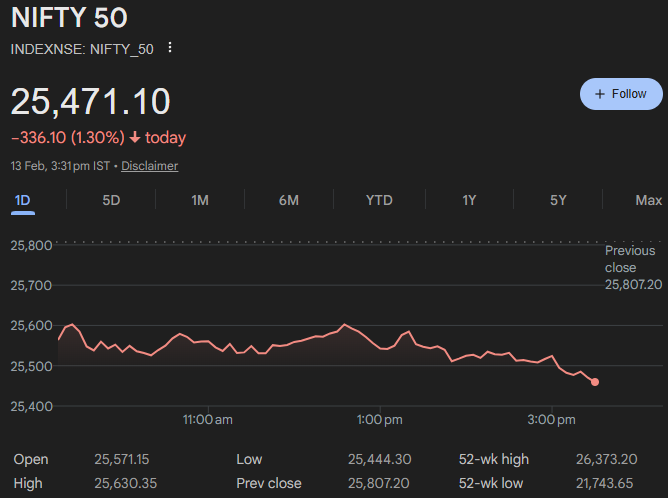This screenshot has height=498, width=668.
Task: Open the three-dot more options menu
Action: (170, 48)
